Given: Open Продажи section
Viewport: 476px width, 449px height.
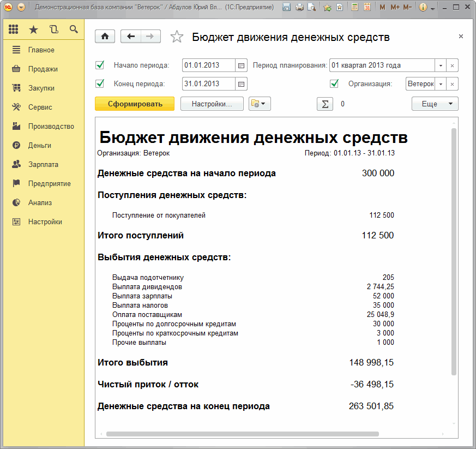Looking at the screenshot, I should (42, 69).
